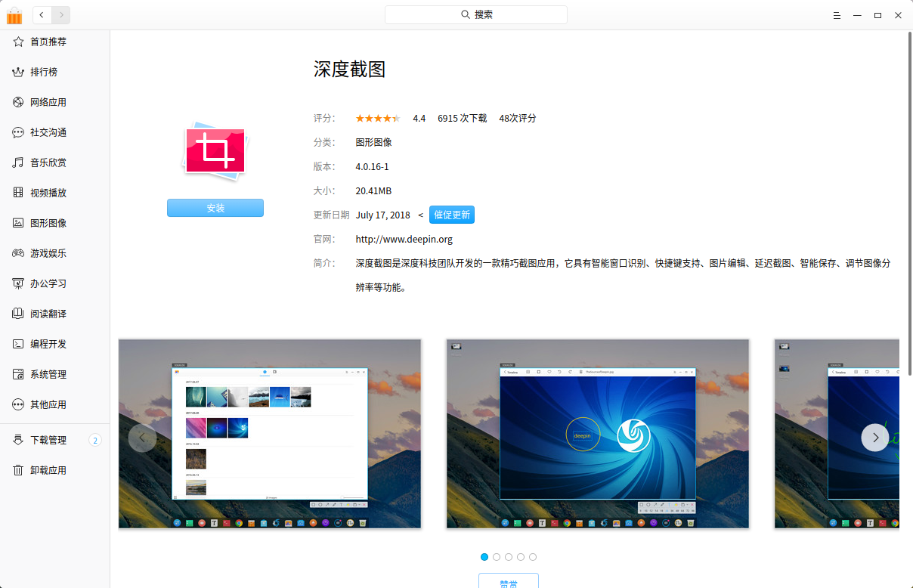Open the first screenshot with photo gallery
Screen dimensions: 913x588
(270, 434)
